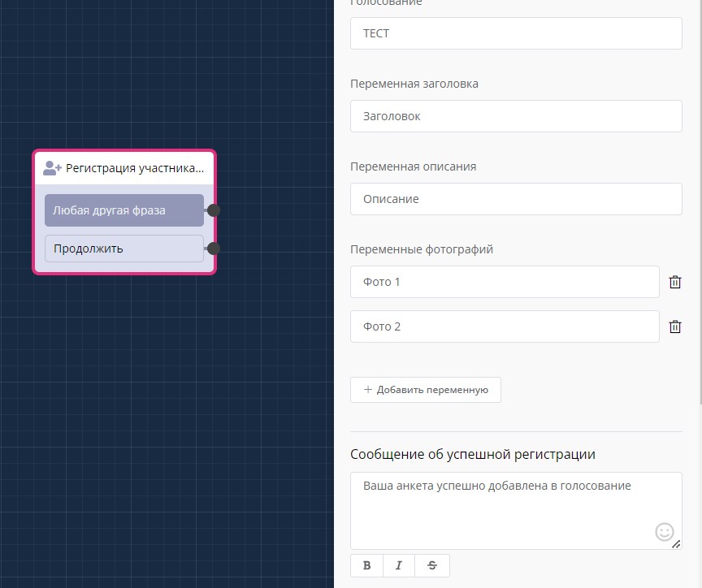Viewport: 702px width, 588px height.
Task: Click output connector of Любая другая фраза
Action: [x=213, y=210]
